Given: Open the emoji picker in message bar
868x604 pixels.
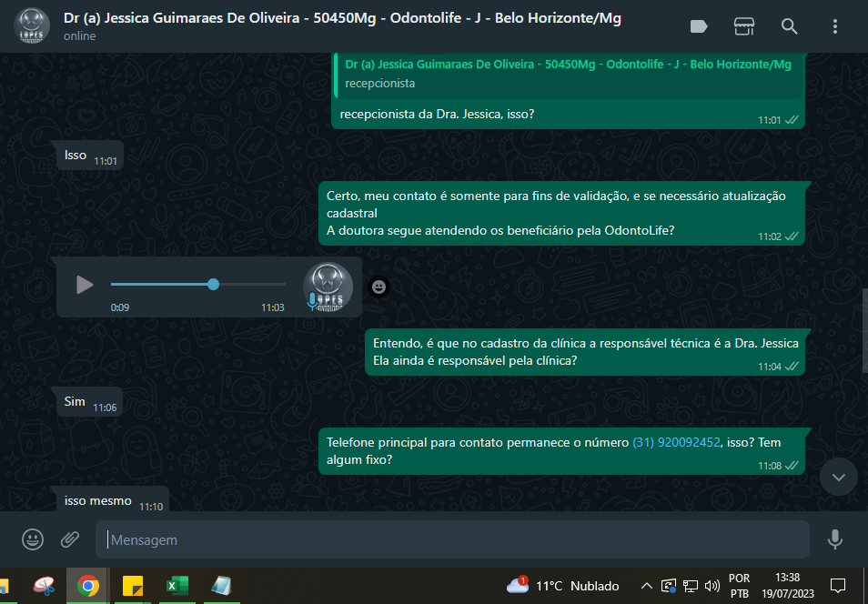Looking at the screenshot, I should (33, 539).
